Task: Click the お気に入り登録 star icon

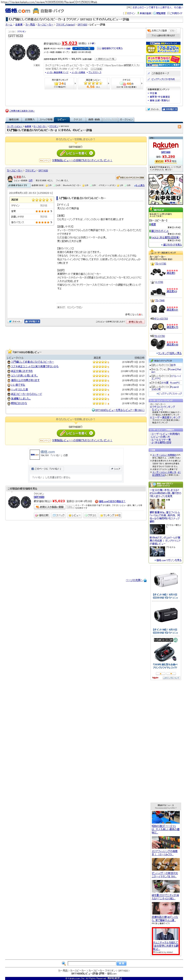Action: click(149, 30)
